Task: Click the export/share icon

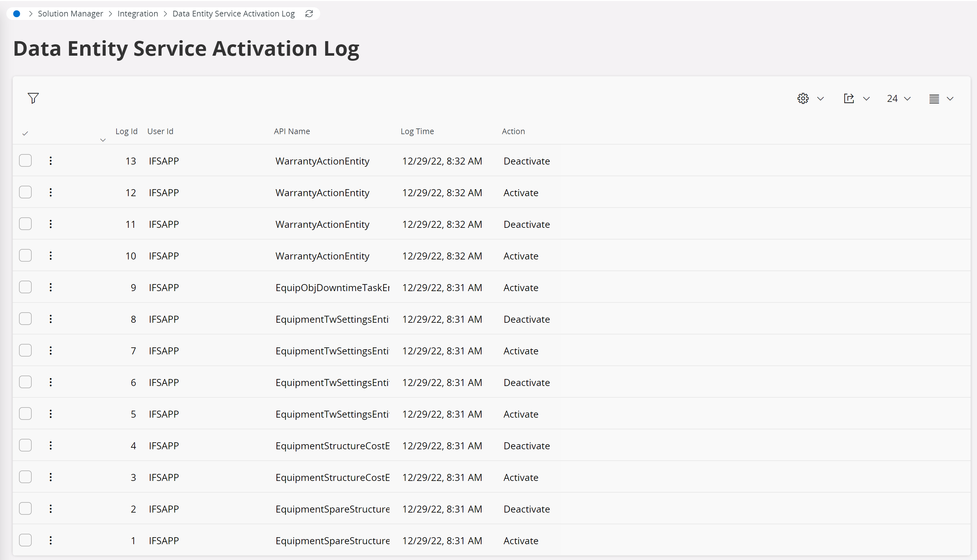Action: (x=848, y=98)
